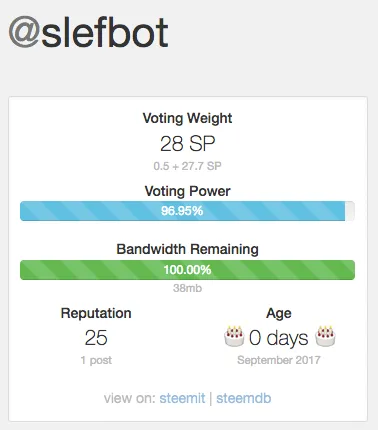Open the steemit profile link

pos(182,398)
